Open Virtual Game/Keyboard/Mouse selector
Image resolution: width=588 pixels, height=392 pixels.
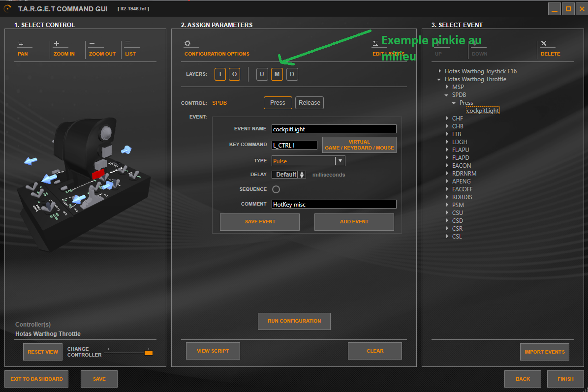pyautogui.click(x=359, y=145)
